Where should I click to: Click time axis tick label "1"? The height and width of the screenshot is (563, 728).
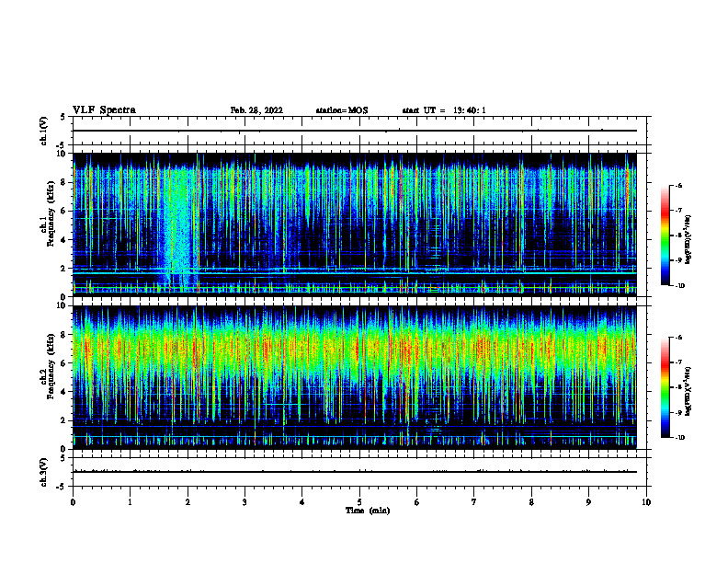(130, 502)
